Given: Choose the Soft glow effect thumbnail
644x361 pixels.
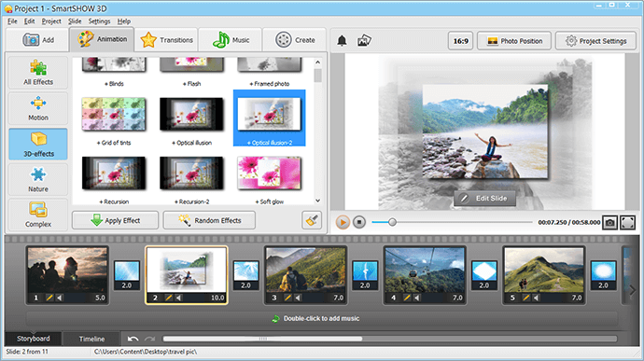Looking at the screenshot, I should [270, 174].
